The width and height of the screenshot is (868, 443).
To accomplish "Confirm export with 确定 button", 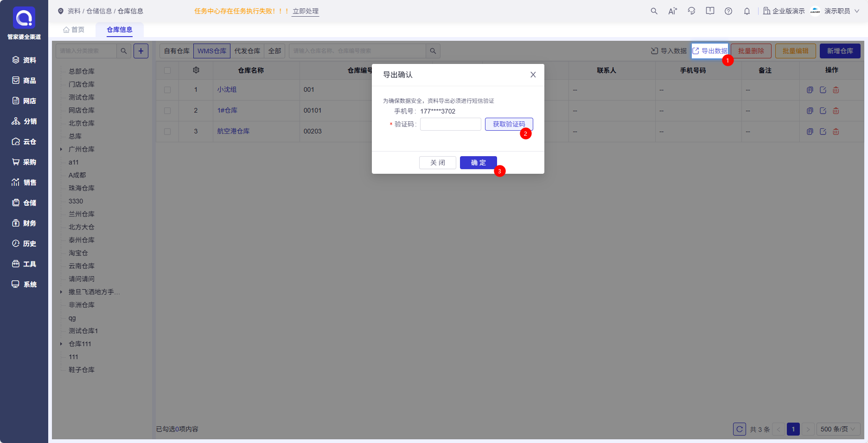I will [479, 163].
